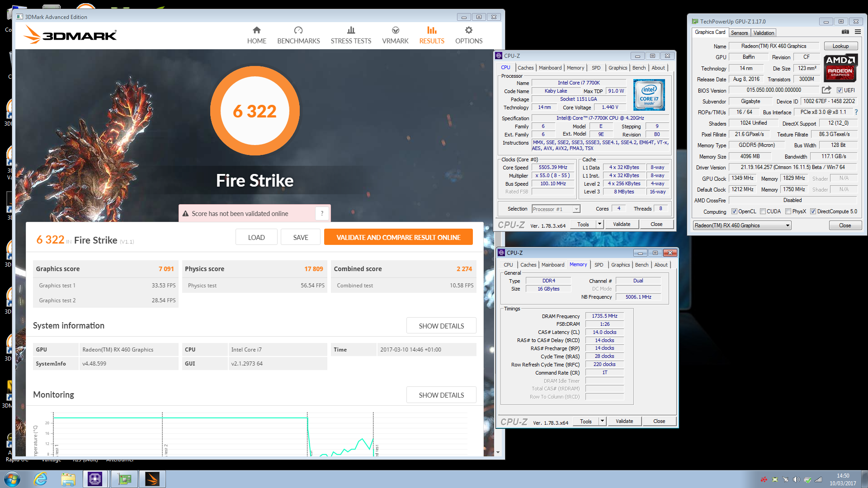Open the STRESS TESTS section

[x=351, y=35]
